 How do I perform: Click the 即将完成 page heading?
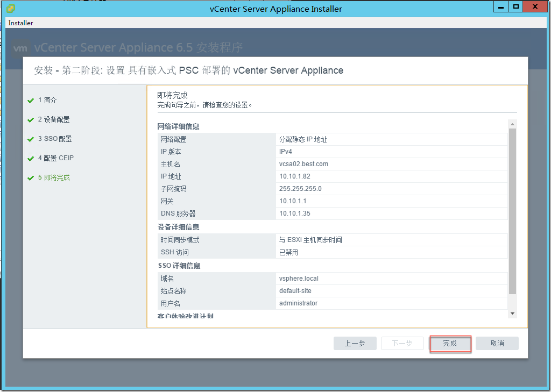click(x=172, y=95)
